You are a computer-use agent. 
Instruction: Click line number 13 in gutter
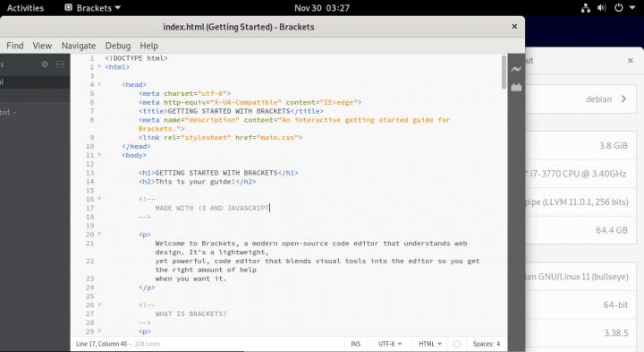tap(90, 173)
